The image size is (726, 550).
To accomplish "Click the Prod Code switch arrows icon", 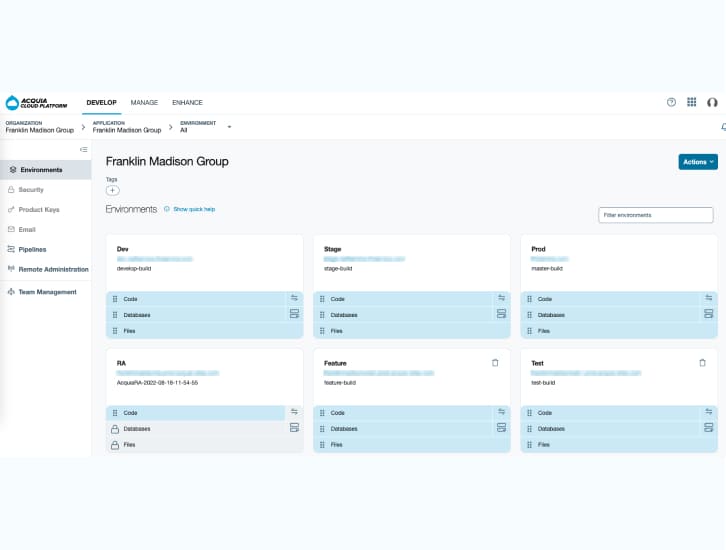I will (x=708, y=298).
